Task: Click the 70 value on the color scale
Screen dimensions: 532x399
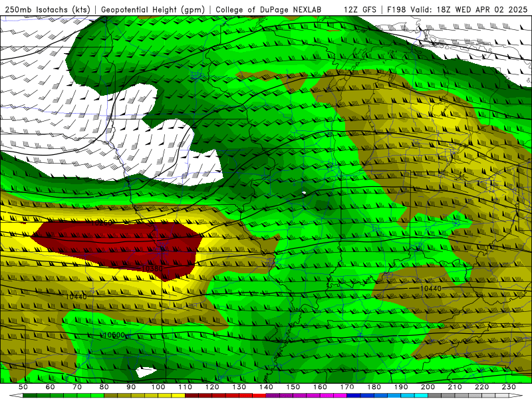Action: [x=77, y=387]
